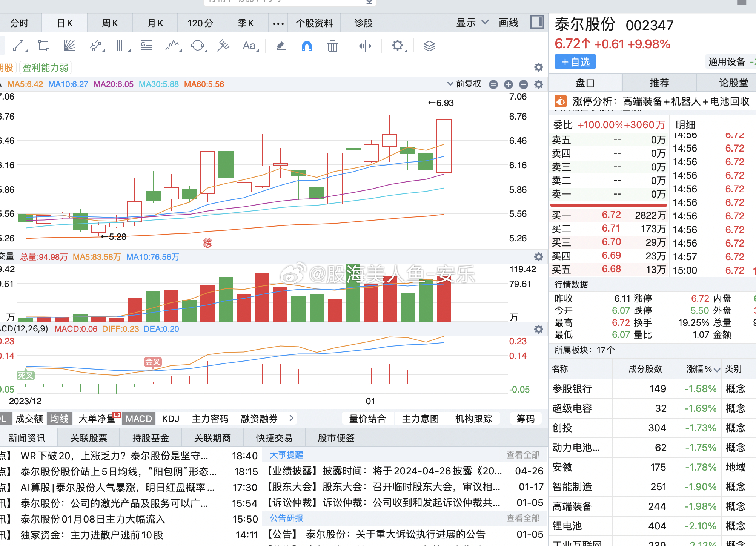Screen dimensions: 756x546
Task: Switch to the 周K tab
Action: tap(110, 23)
